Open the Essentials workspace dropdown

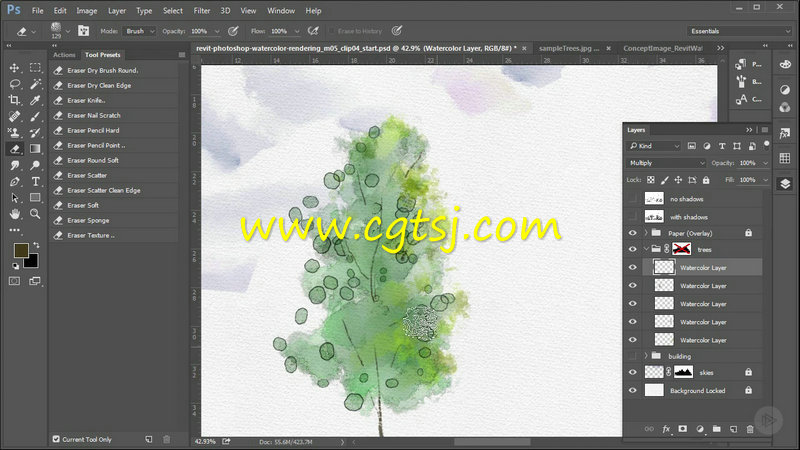(x=739, y=31)
